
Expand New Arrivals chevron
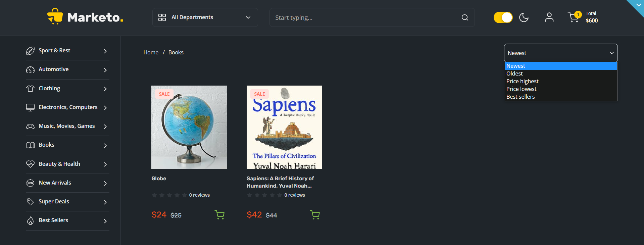105,183
